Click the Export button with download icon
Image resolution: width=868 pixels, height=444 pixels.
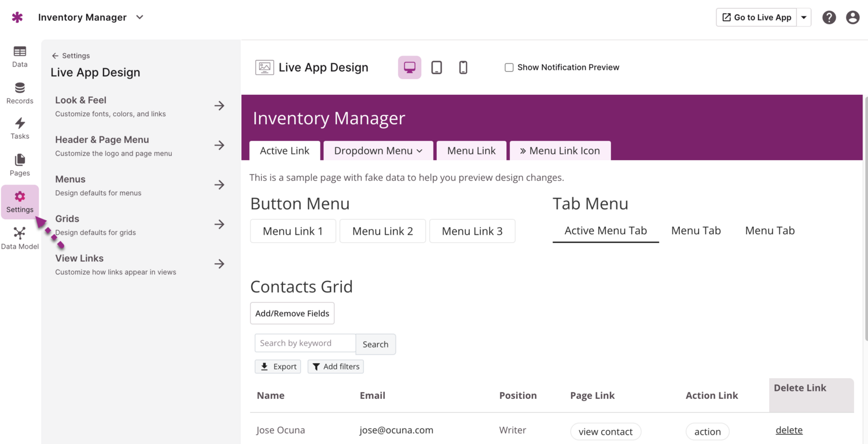(278, 367)
